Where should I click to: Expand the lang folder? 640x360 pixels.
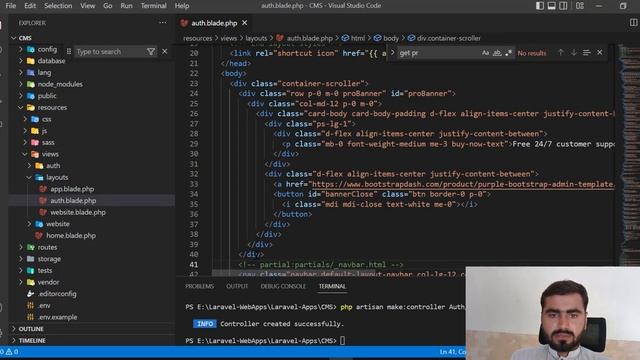[x=44, y=72]
